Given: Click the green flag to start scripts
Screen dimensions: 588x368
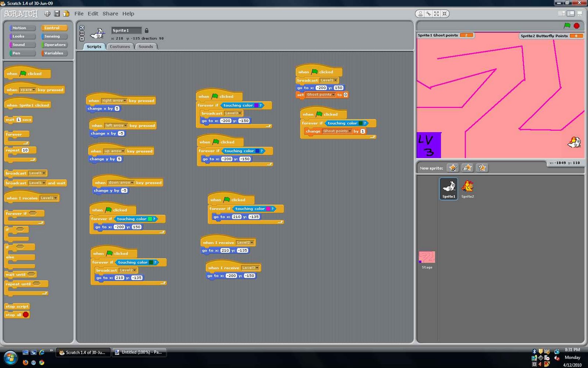Looking at the screenshot, I should [567, 25].
